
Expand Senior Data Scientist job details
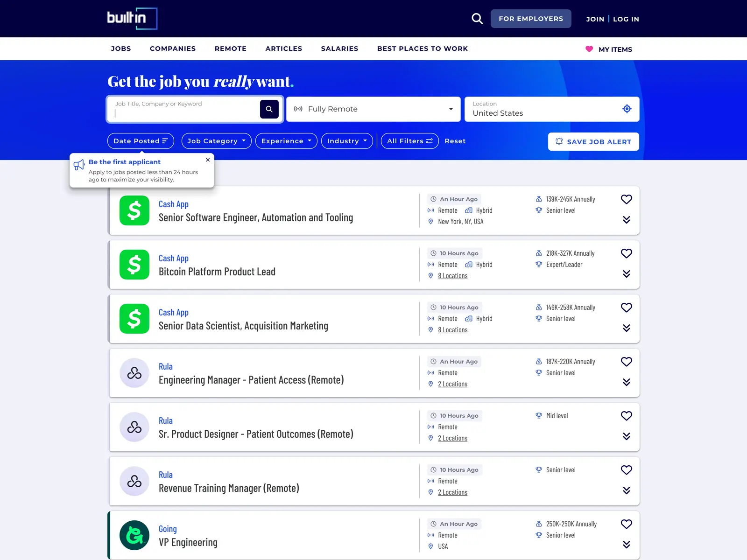point(627,328)
